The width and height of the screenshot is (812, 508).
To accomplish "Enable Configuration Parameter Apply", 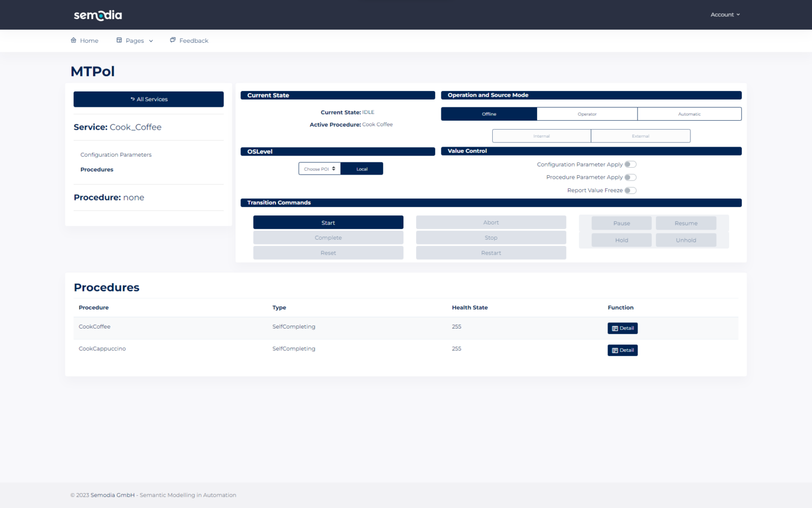I will (x=630, y=164).
